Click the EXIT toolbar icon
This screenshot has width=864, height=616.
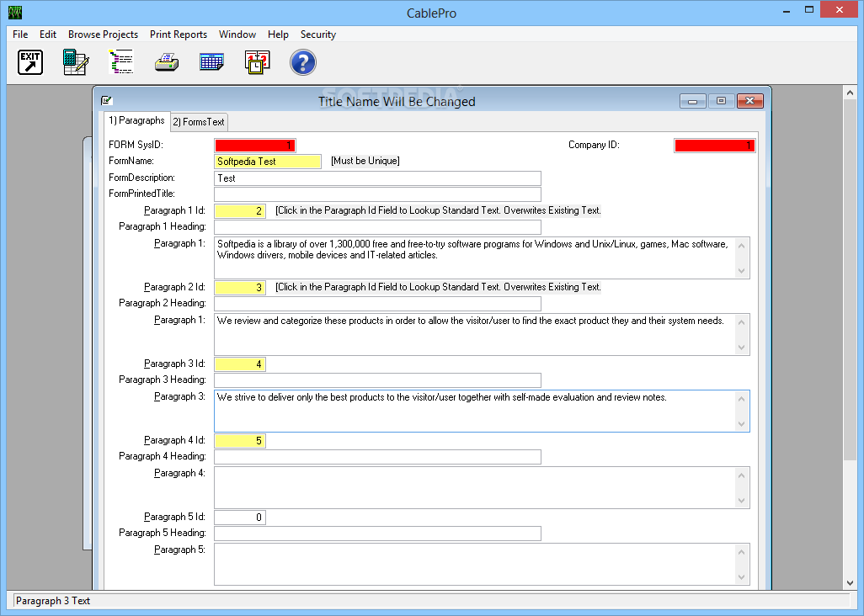(30, 62)
